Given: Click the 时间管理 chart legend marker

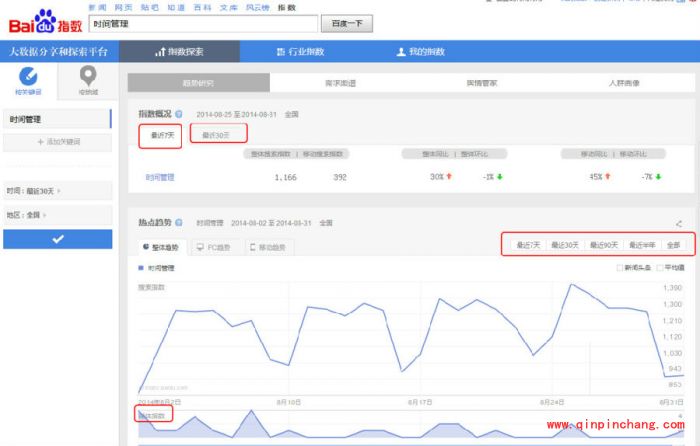Looking at the screenshot, I should point(141,268).
